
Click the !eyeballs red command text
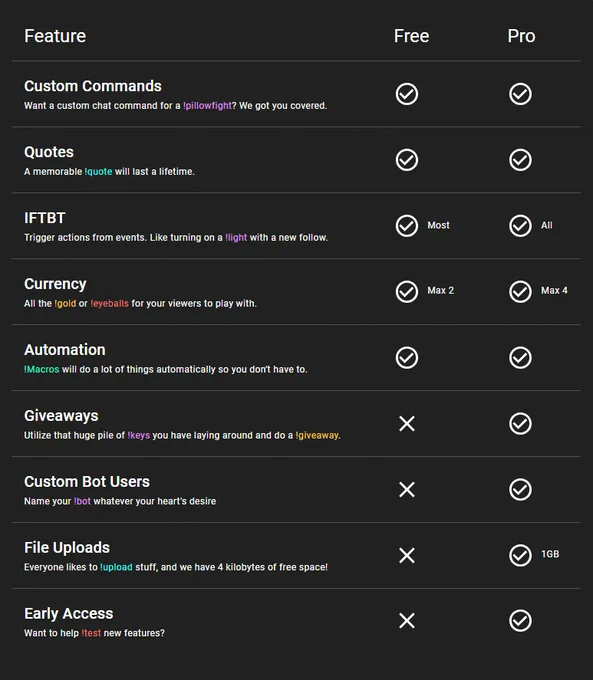pyautogui.click(x=109, y=304)
